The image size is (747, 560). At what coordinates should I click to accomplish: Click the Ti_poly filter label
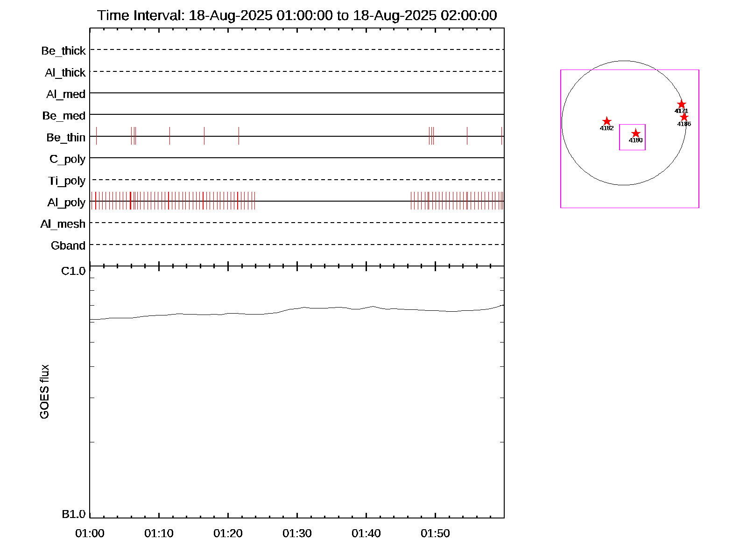point(67,181)
